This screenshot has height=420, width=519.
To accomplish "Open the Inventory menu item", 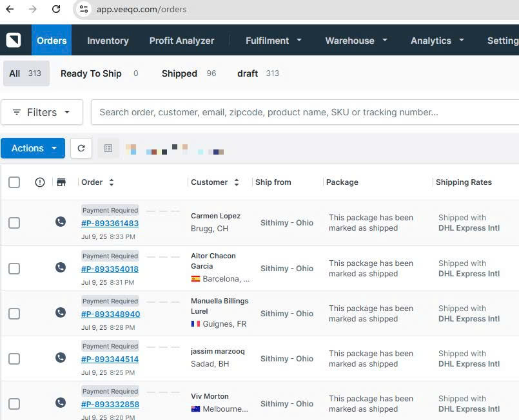I will click(x=108, y=40).
